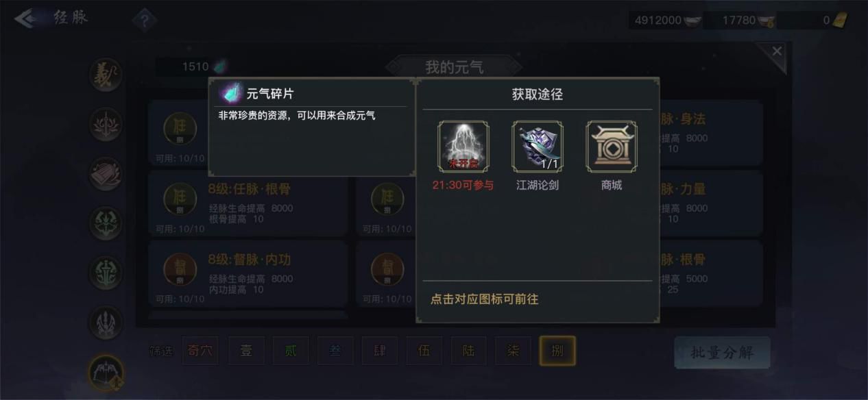This screenshot has height=400, width=868.
Task: Select the 贰 filter
Action: click(291, 351)
